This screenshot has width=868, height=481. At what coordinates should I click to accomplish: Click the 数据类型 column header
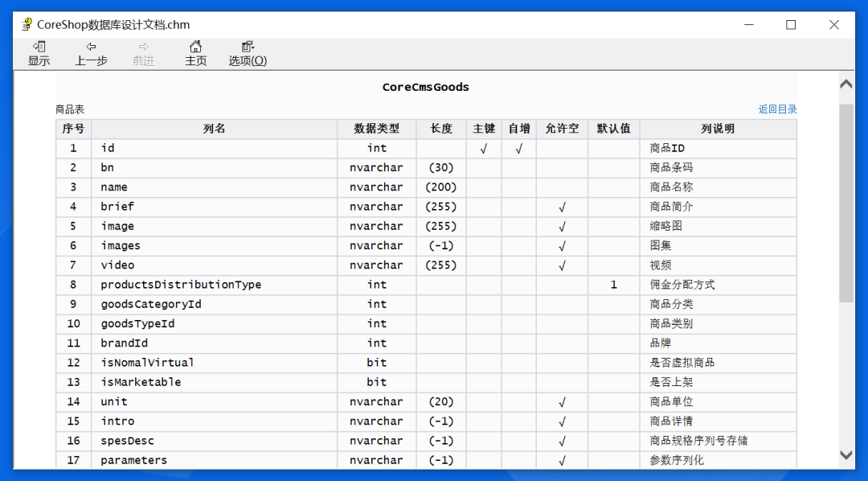point(376,129)
